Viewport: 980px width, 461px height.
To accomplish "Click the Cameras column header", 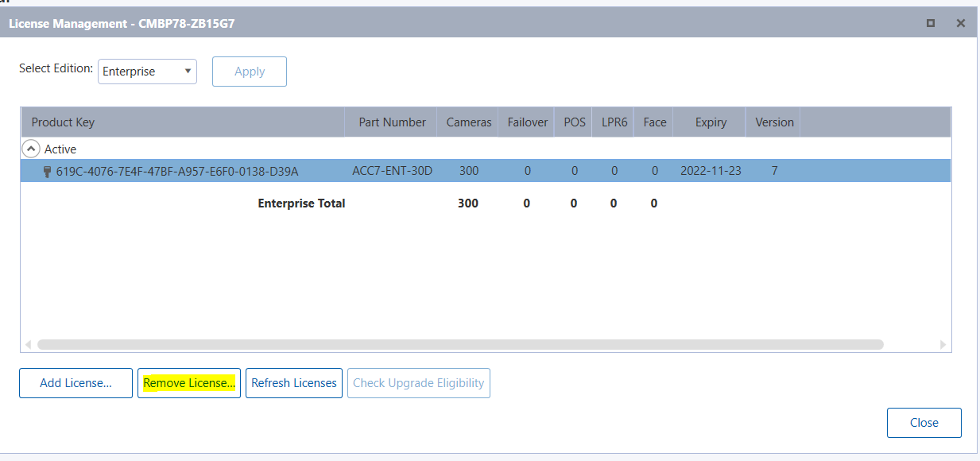I will (x=468, y=122).
